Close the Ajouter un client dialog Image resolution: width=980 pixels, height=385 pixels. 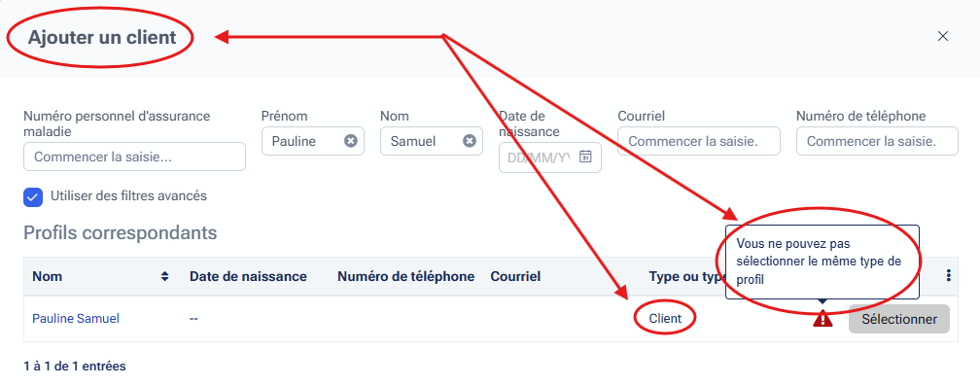click(x=943, y=36)
